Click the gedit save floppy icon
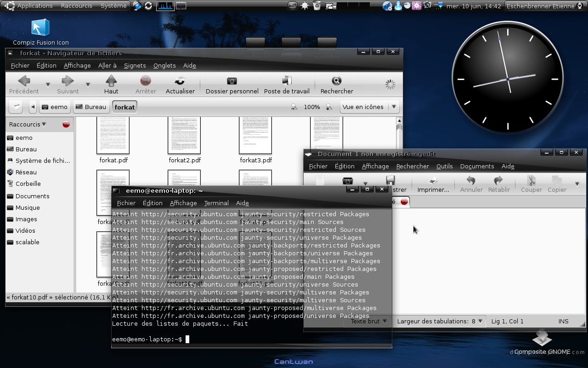588x368 pixels. point(390,180)
